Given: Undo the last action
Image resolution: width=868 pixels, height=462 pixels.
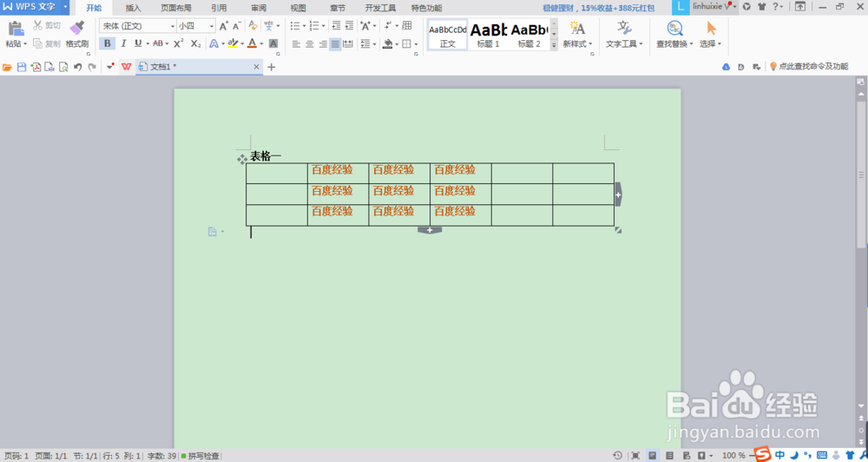Looking at the screenshot, I should (x=77, y=67).
